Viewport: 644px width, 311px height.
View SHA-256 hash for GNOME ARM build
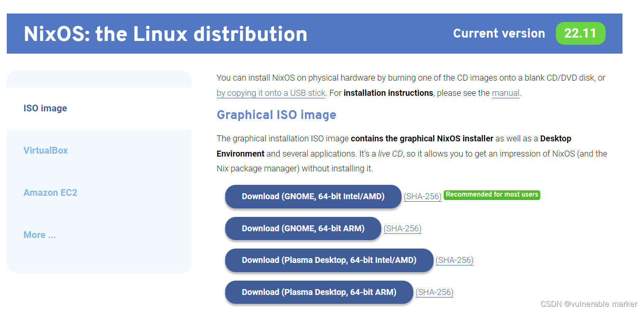click(x=402, y=228)
